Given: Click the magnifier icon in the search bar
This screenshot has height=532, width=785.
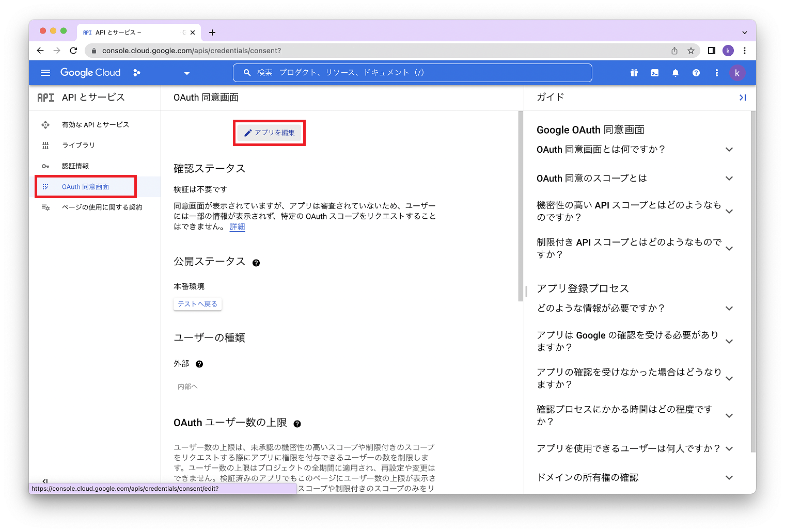Looking at the screenshot, I should click(247, 73).
